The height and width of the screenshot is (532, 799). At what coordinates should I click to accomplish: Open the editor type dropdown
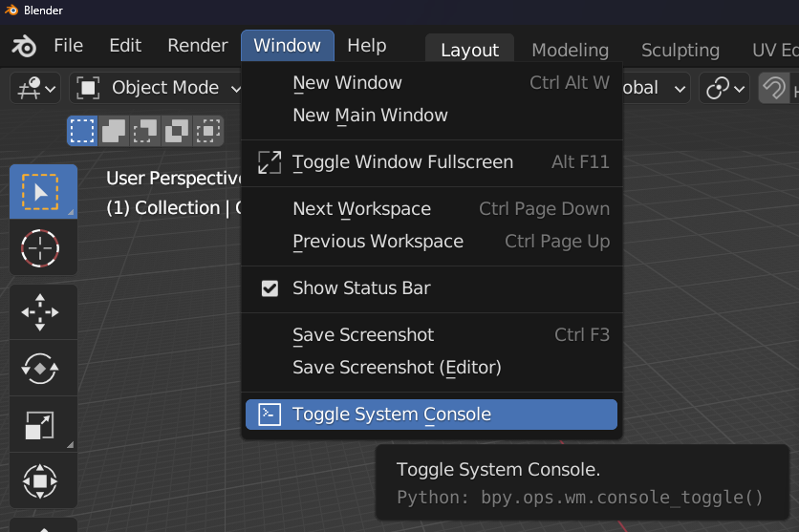coord(35,88)
